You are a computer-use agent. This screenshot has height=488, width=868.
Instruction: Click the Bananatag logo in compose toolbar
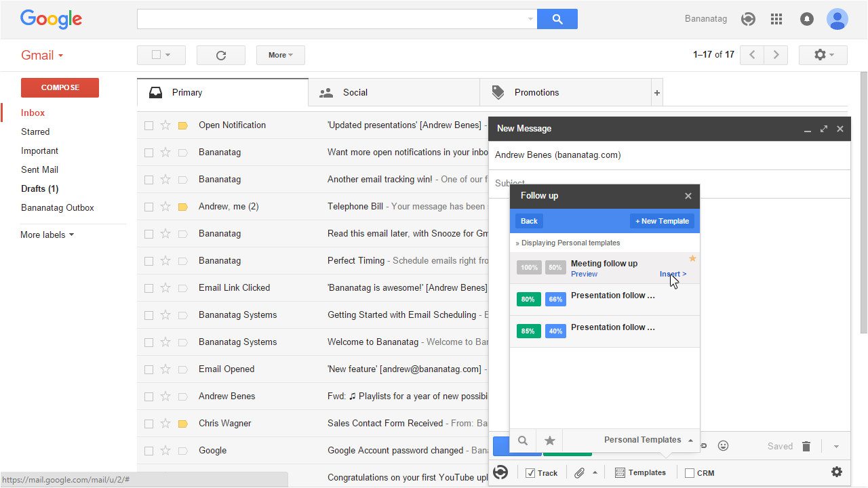(x=500, y=472)
